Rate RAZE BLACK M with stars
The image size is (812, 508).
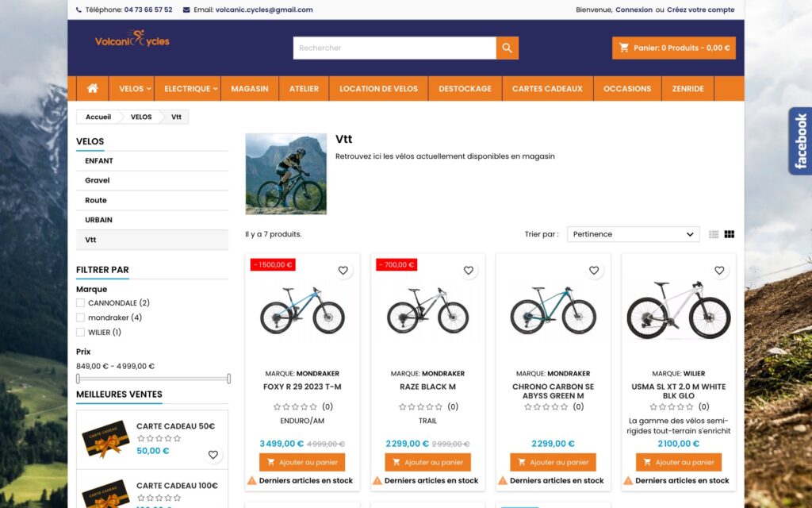tap(420, 407)
